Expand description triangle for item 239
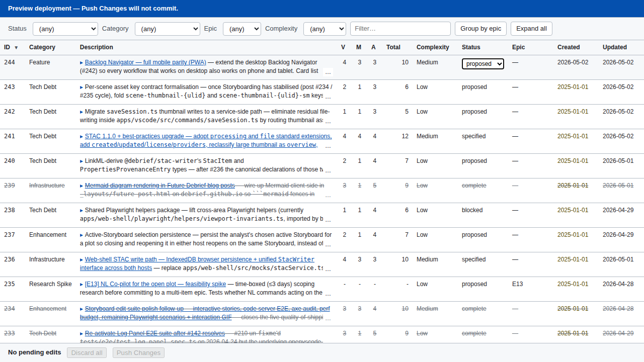The height and width of the screenshot is (362, 644). pyautogui.click(x=82, y=186)
